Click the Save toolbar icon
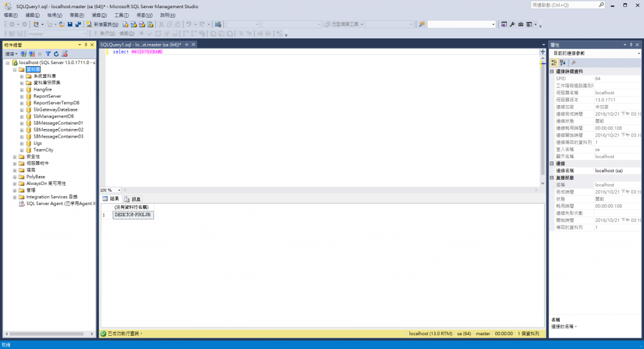The height and width of the screenshot is (349, 644). tap(70, 25)
